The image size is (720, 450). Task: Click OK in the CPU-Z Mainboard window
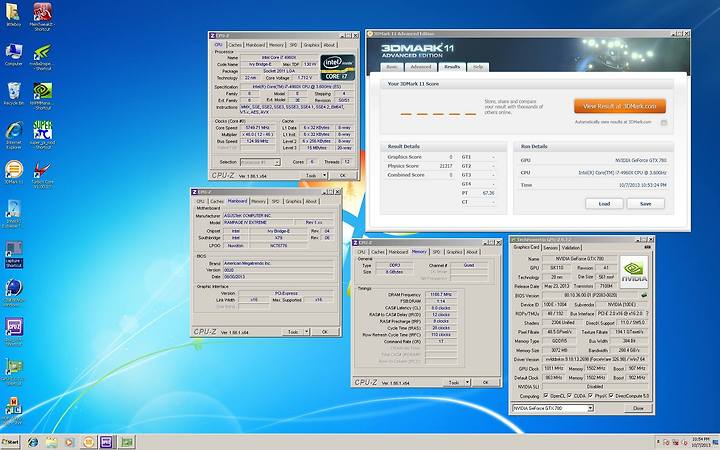coord(325,332)
